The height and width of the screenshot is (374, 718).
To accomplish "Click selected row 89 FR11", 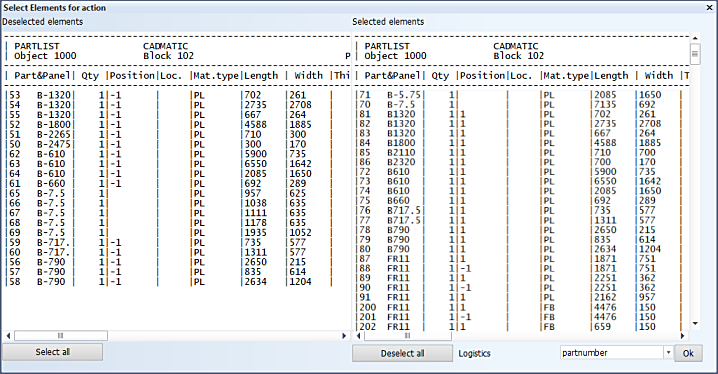I will tap(522, 278).
